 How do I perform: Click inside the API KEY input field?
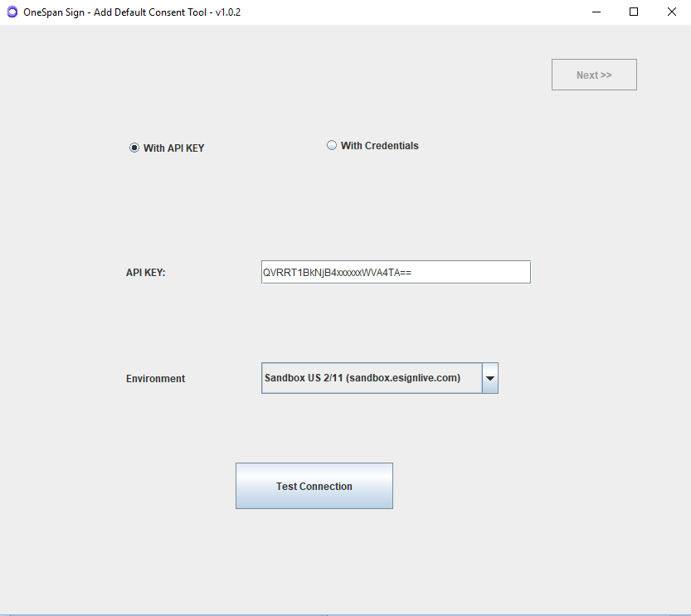[396, 272]
